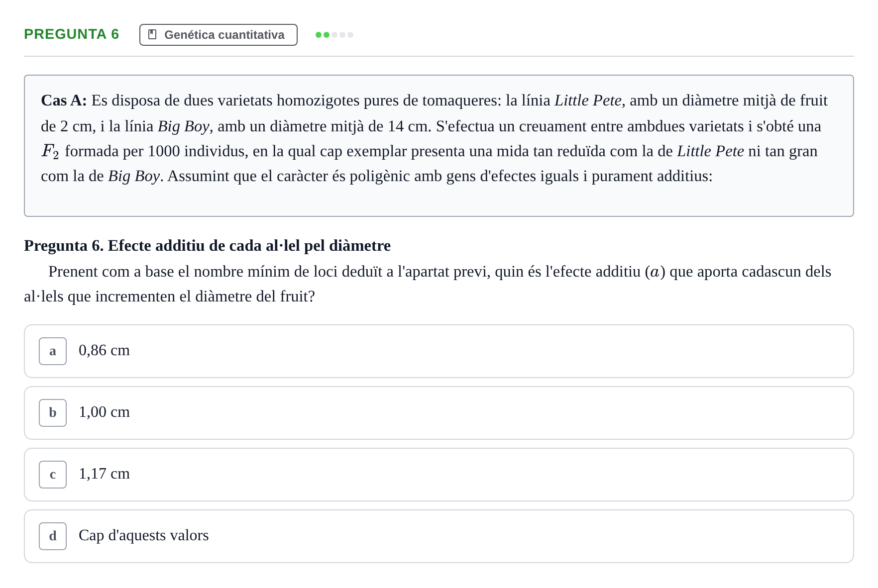
Task: Click the green difficulty dots indicator
Action: click(x=334, y=35)
